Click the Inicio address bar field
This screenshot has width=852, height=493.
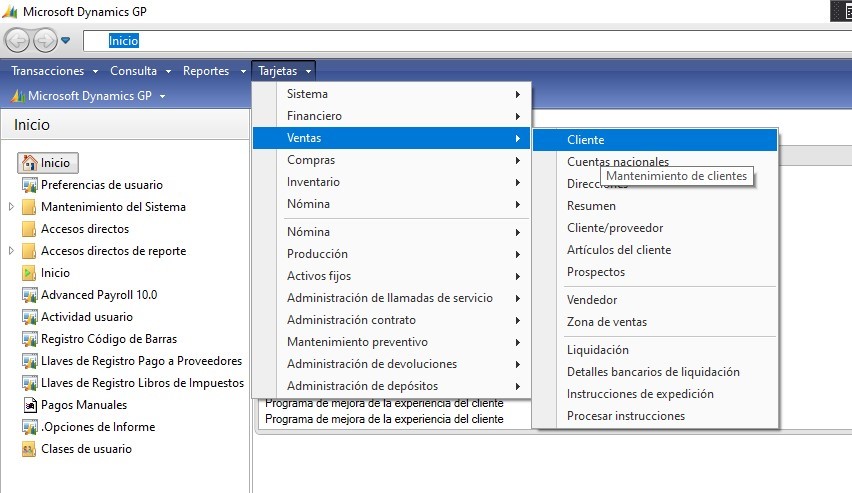pos(467,41)
